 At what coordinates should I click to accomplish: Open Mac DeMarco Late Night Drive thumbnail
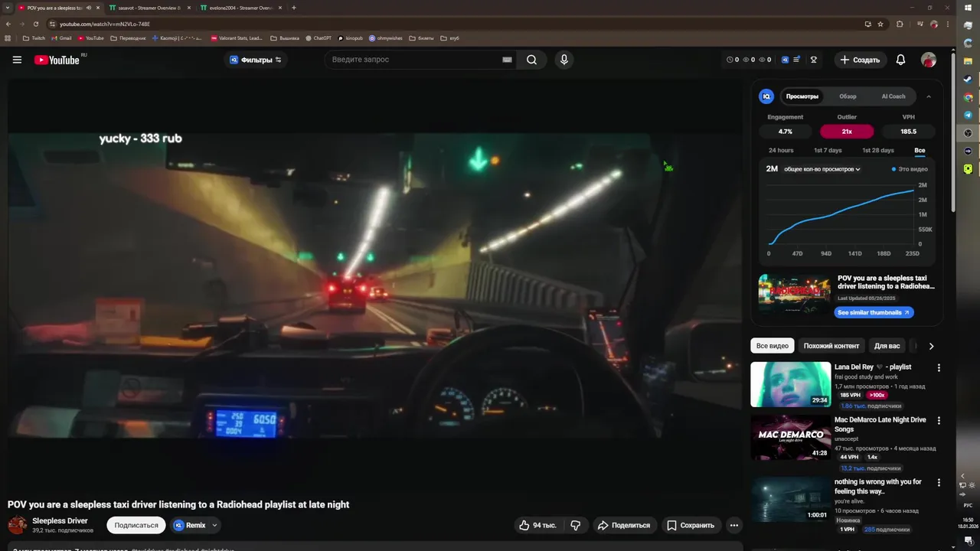[790, 437]
